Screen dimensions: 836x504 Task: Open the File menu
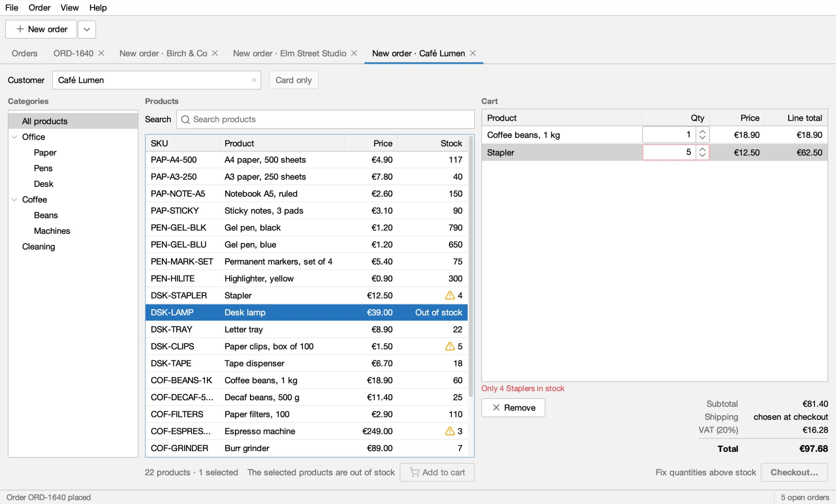[12, 8]
